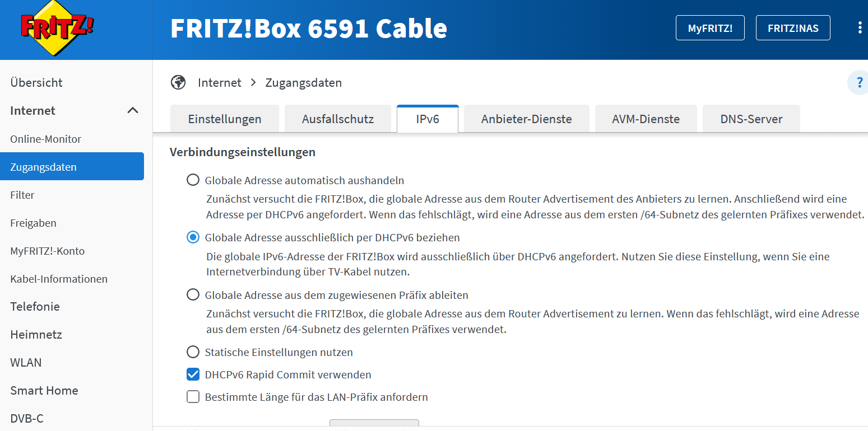Switch to the DNS-Server tab

pos(751,119)
